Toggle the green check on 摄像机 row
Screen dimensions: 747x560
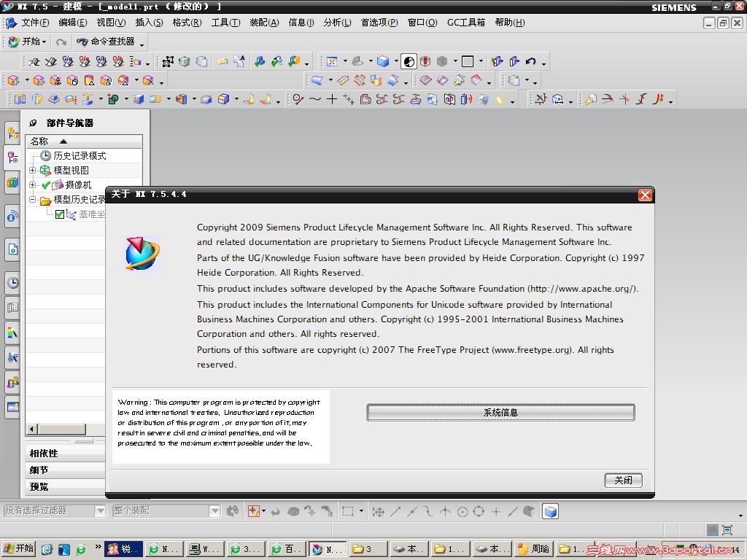pyautogui.click(x=46, y=185)
